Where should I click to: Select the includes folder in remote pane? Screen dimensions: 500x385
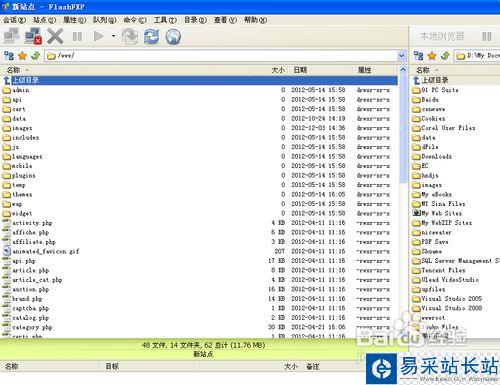tap(25, 137)
